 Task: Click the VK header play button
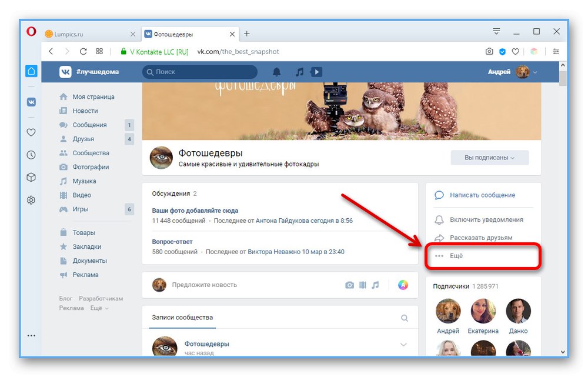coord(316,72)
